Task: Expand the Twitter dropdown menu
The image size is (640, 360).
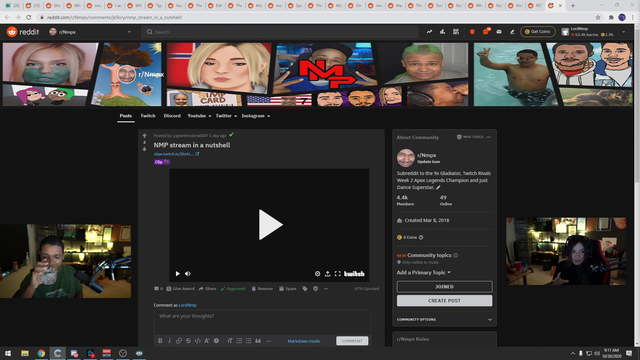Action: tap(226, 116)
